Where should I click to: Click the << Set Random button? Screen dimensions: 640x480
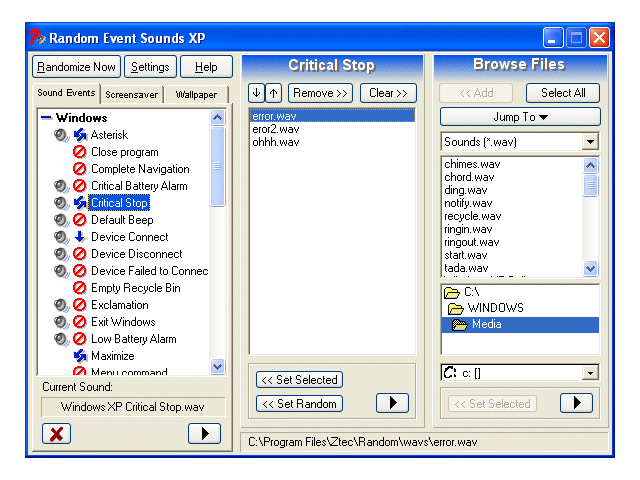point(300,404)
